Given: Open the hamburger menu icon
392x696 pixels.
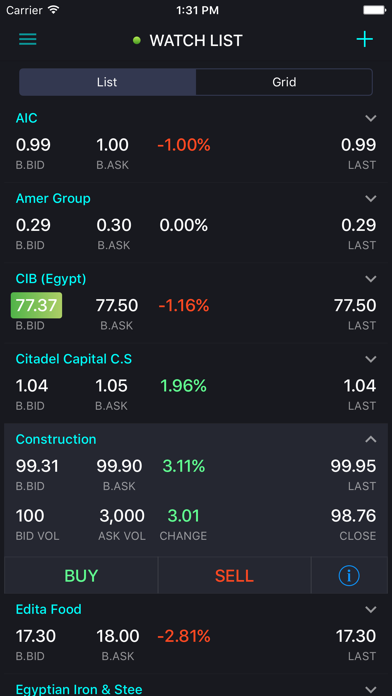Looking at the screenshot, I should click(x=28, y=40).
